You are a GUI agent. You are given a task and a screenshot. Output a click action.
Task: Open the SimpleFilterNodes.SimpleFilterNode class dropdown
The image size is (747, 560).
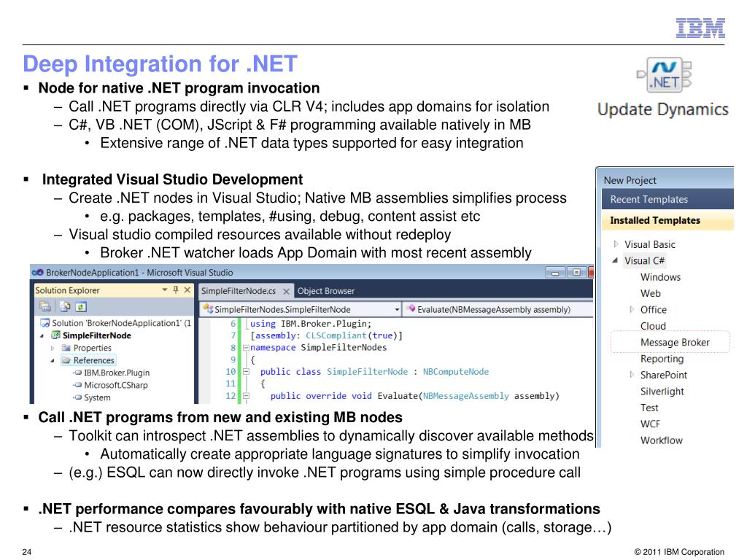tap(396, 309)
